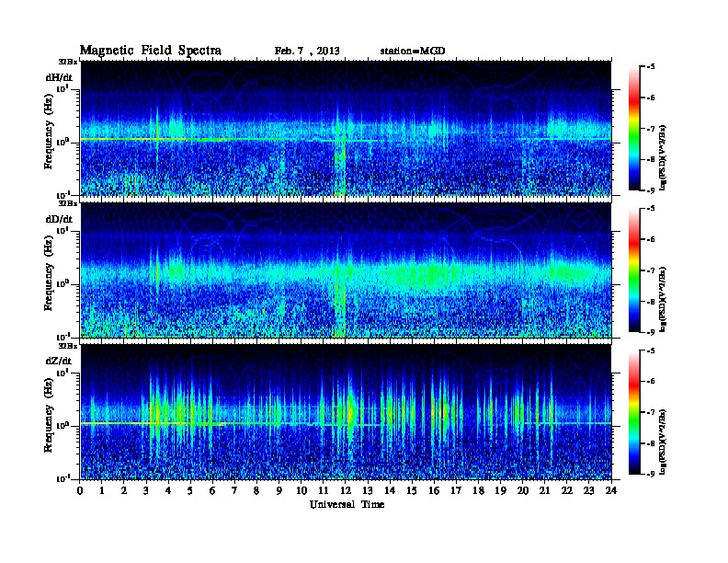Viewport: 728px width, 563px height.
Task: Click the "Feb. 7, 2013" date label
Action: pos(307,52)
